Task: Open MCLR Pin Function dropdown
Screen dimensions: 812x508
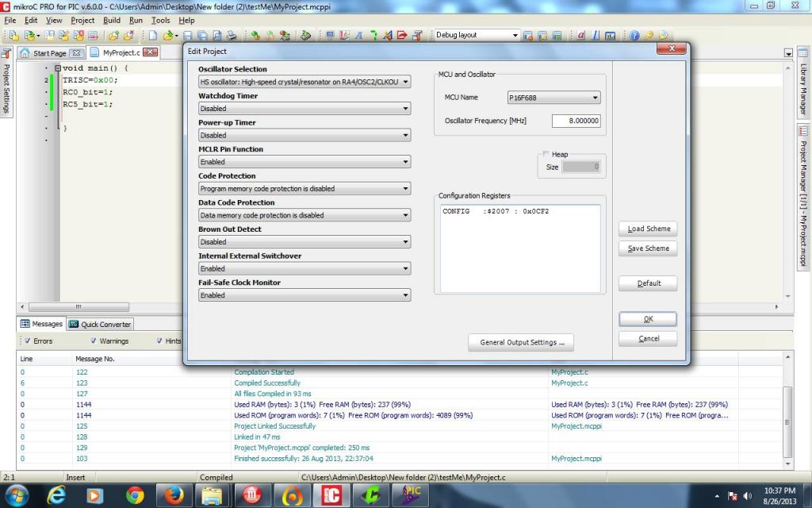Action: (x=304, y=162)
